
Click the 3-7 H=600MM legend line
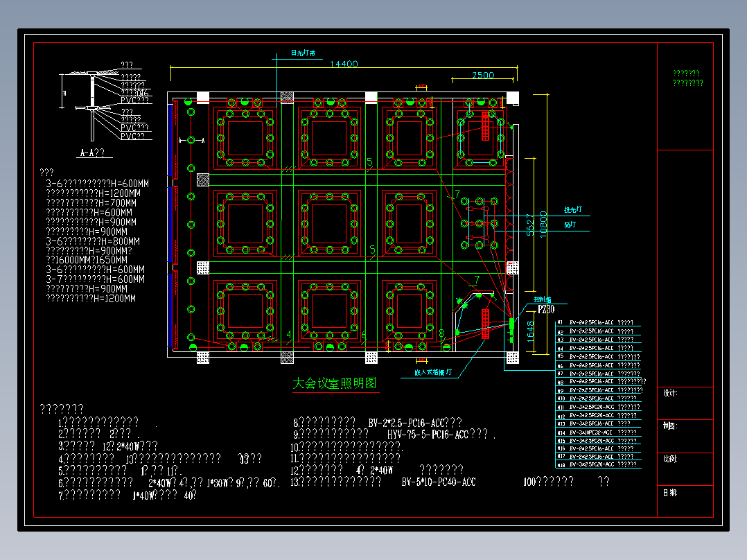pyautogui.click(x=96, y=279)
